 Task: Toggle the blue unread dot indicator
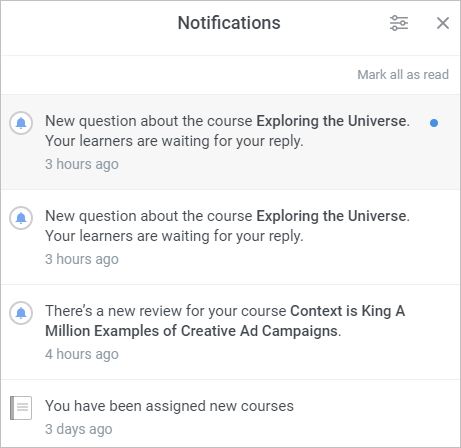(434, 123)
